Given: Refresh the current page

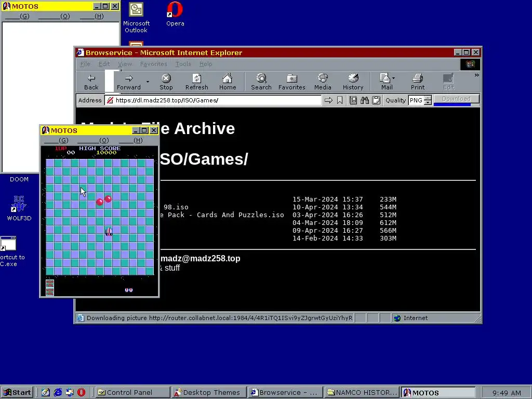Looking at the screenshot, I should [196, 82].
